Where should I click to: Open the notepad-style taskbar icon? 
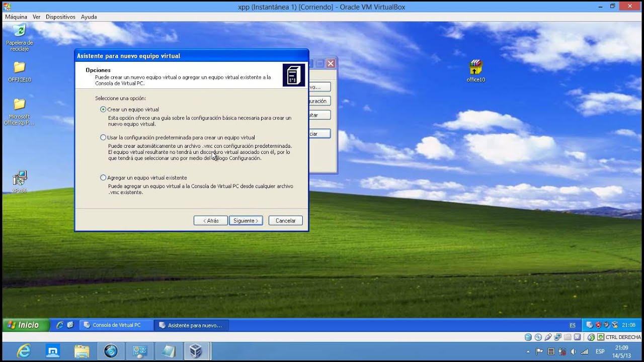coord(169,351)
